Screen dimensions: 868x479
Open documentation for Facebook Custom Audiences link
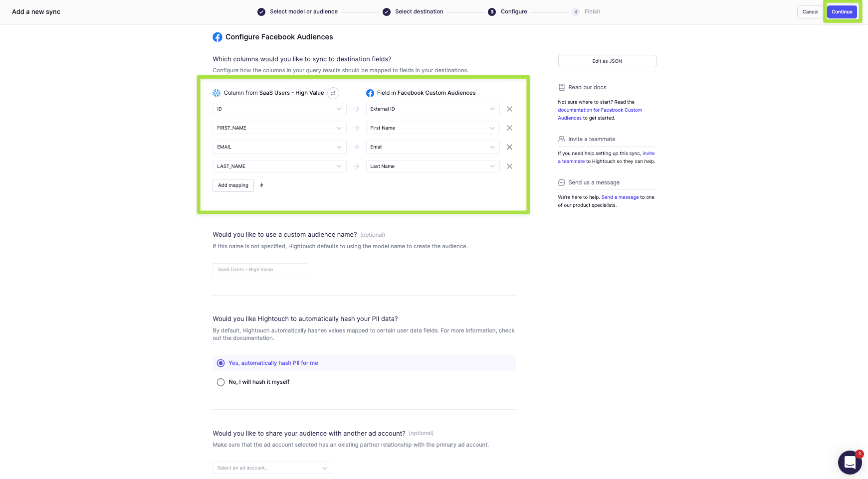click(600, 110)
